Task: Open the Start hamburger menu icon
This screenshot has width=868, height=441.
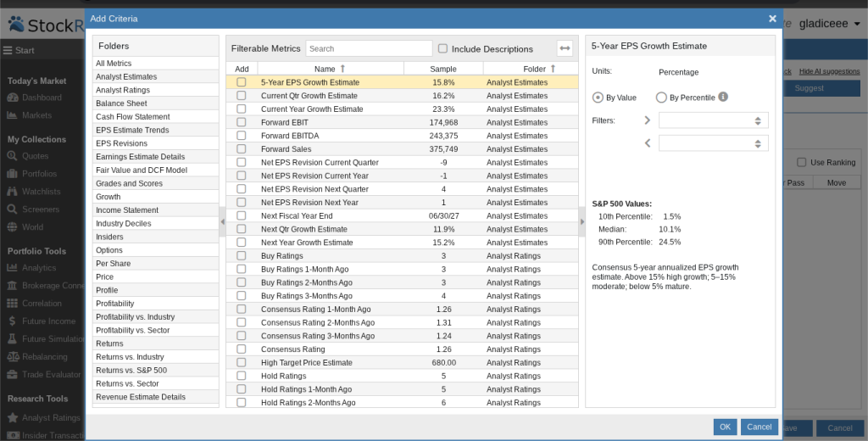Action: (8, 50)
